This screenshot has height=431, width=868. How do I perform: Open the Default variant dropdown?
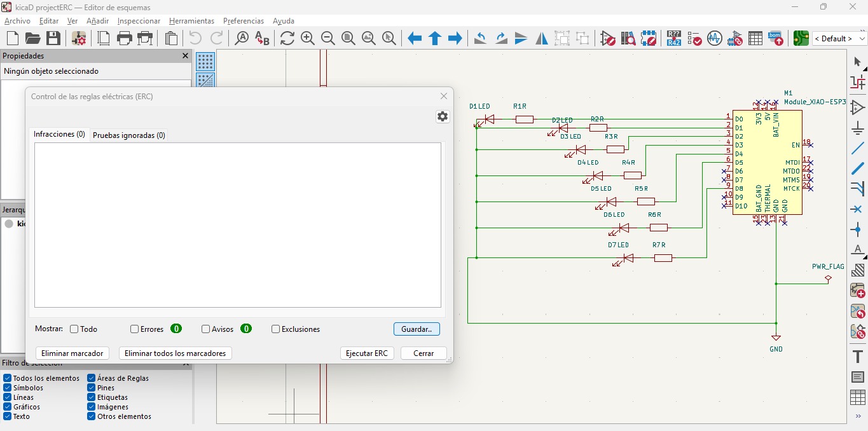pyautogui.click(x=839, y=38)
